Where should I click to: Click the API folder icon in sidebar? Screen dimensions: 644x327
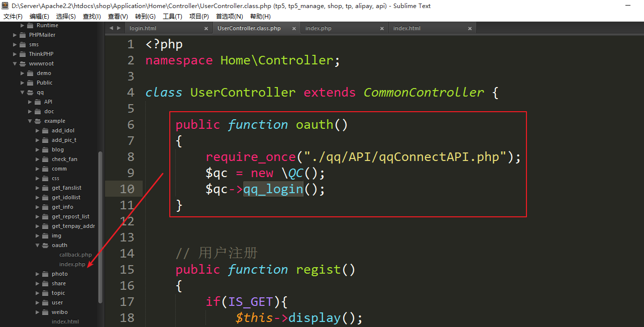click(x=38, y=102)
